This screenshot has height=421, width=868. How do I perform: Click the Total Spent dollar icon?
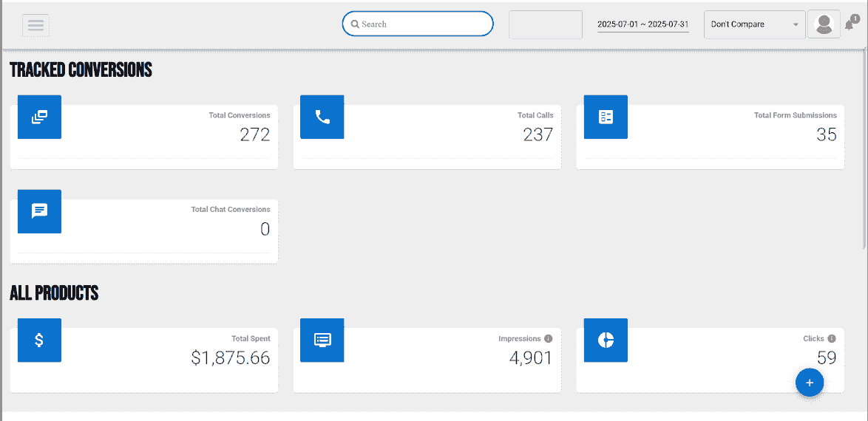coord(39,340)
